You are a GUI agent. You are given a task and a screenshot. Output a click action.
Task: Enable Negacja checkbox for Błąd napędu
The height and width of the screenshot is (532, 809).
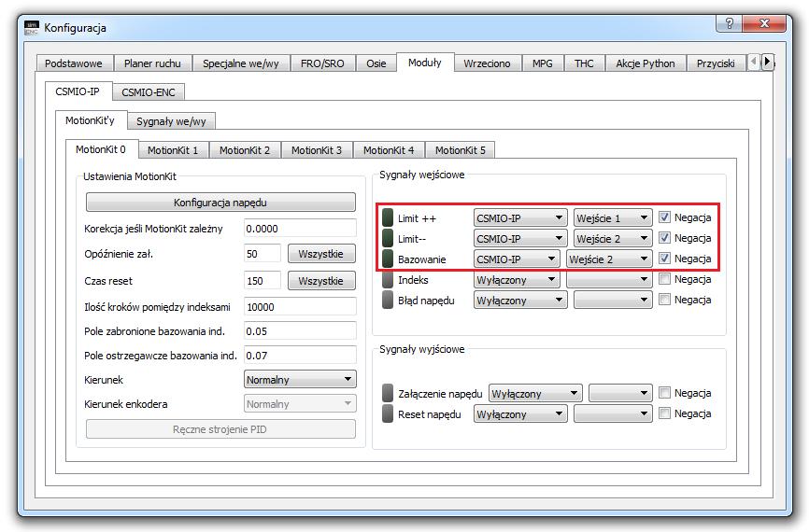664,300
